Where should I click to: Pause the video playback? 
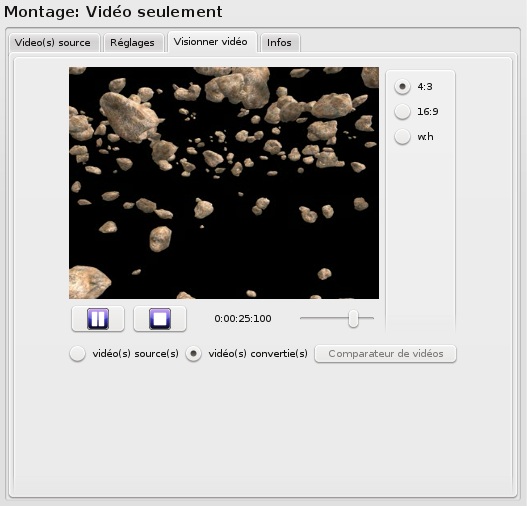(x=98, y=319)
